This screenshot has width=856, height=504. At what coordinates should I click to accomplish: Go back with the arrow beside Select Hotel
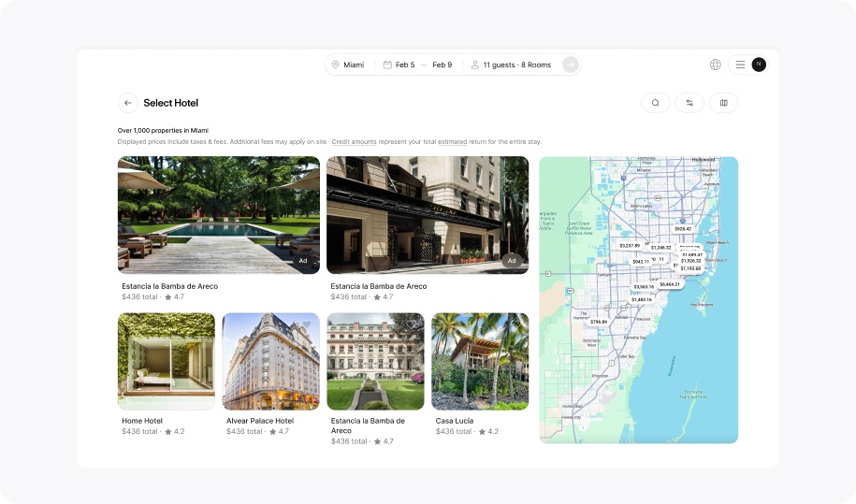(x=128, y=103)
